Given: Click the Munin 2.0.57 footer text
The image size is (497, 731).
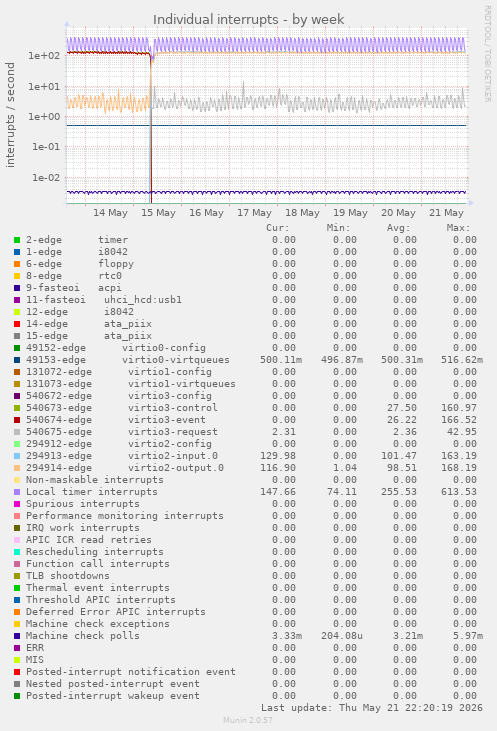Looking at the screenshot, I should point(248,720).
